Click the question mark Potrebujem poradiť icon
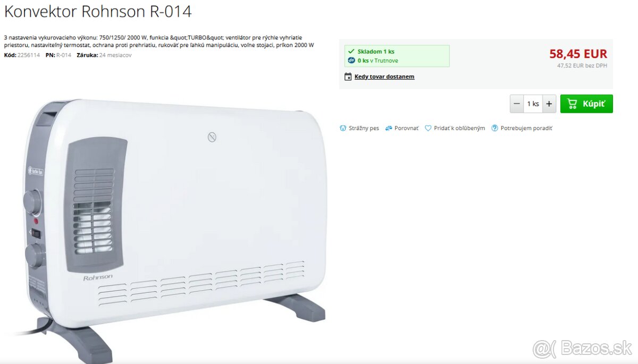Viewport: 638px width, 364px height. click(x=495, y=128)
